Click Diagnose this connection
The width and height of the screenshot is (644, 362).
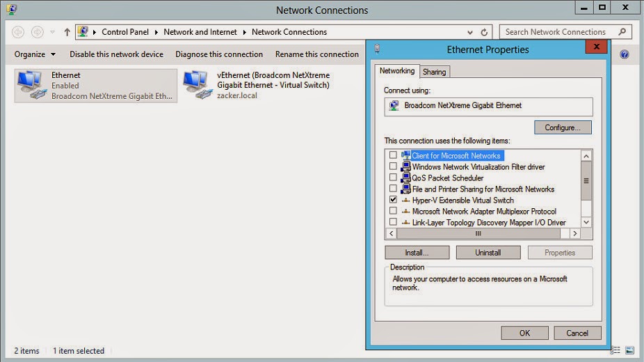pos(219,54)
